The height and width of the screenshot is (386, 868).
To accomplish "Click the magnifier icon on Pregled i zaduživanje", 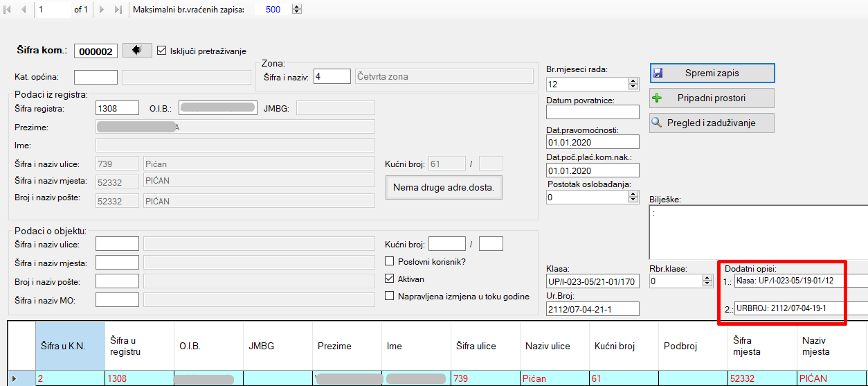I will pyautogui.click(x=658, y=123).
